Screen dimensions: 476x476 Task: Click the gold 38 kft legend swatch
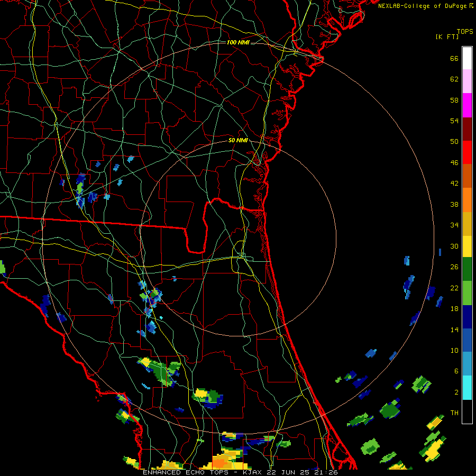pyautogui.click(x=467, y=224)
